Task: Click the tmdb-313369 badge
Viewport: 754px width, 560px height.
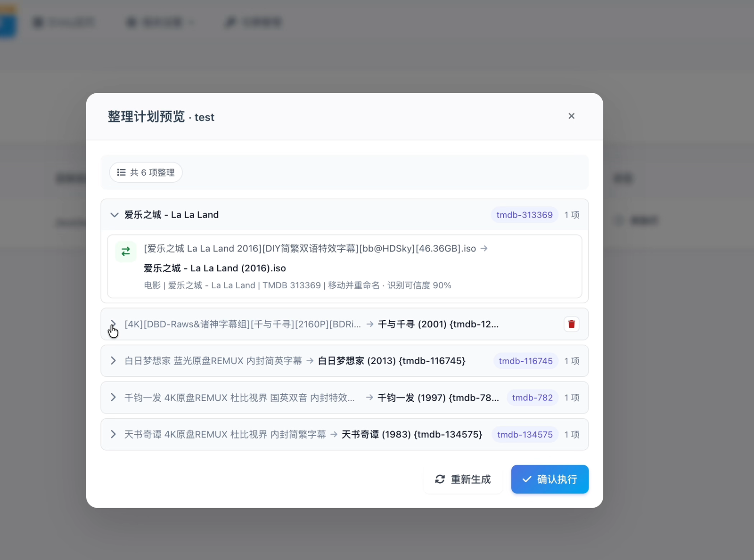Action: [x=524, y=215]
